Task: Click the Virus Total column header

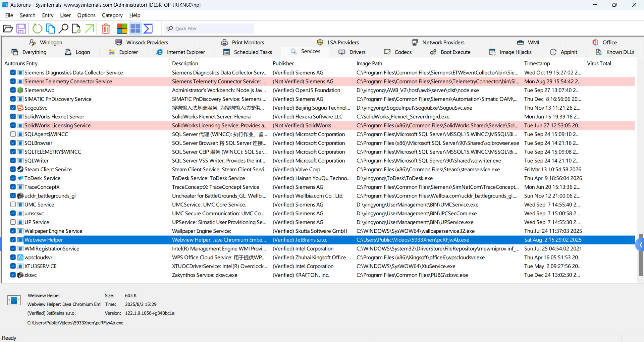Action: (x=609, y=63)
